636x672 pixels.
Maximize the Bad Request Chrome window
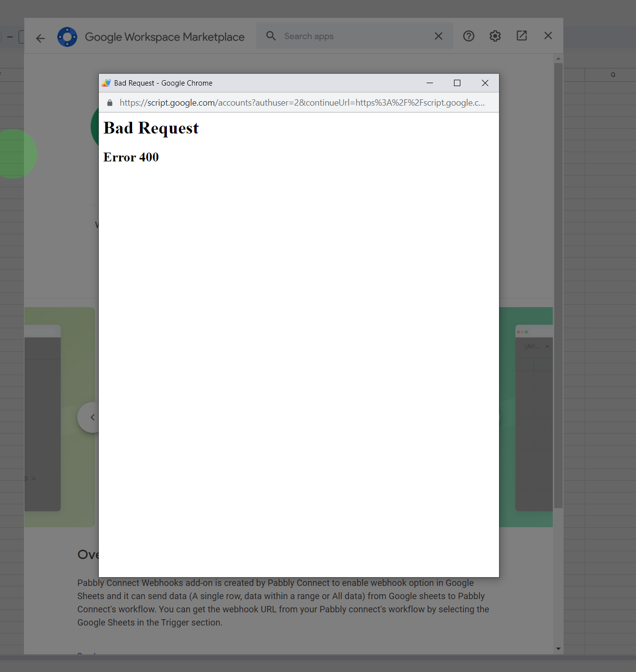(x=457, y=83)
